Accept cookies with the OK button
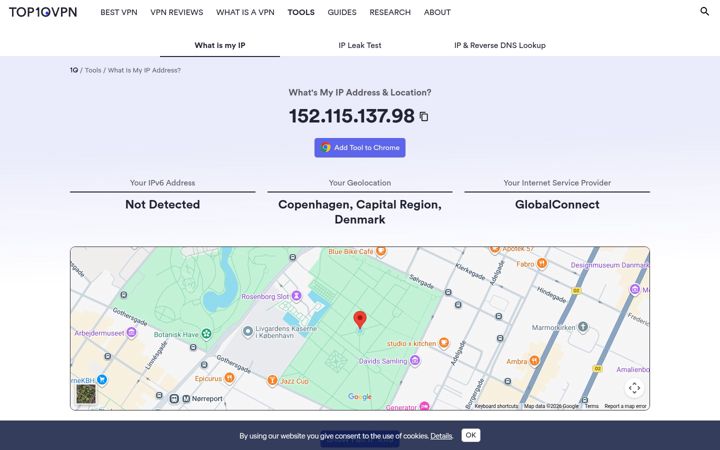Viewport: 720px width, 450px height. (471, 435)
